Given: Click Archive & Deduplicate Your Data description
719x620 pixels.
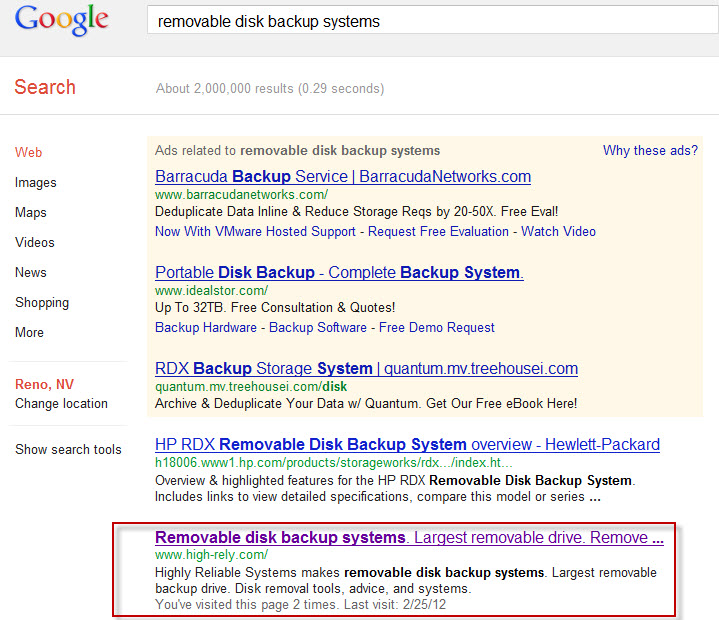Looking at the screenshot, I should pyautogui.click(x=366, y=404).
